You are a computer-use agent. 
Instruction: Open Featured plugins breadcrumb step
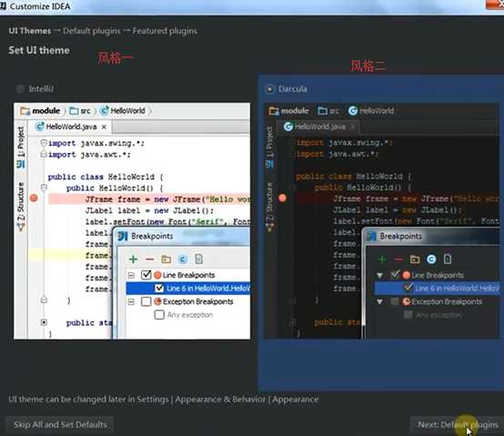tap(165, 31)
